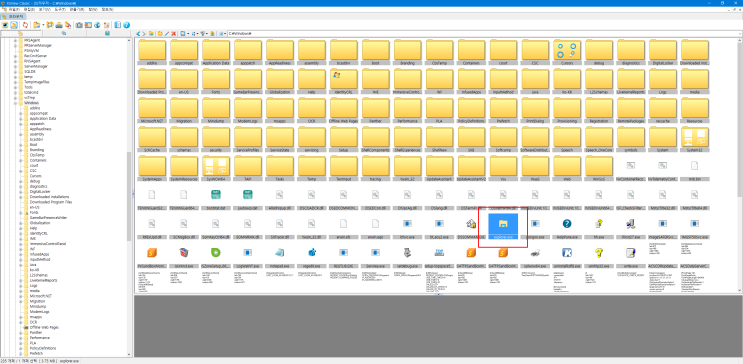Select the regedit.exe file icon

click(x=312, y=252)
